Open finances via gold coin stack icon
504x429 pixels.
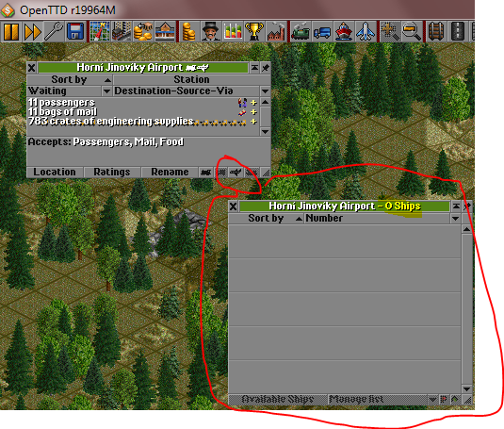click(x=189, y=31)
